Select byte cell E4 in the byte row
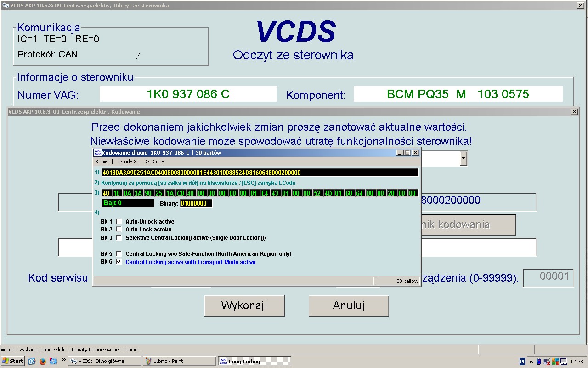Viewport: 588px width, 368px height. coord(265,193)
